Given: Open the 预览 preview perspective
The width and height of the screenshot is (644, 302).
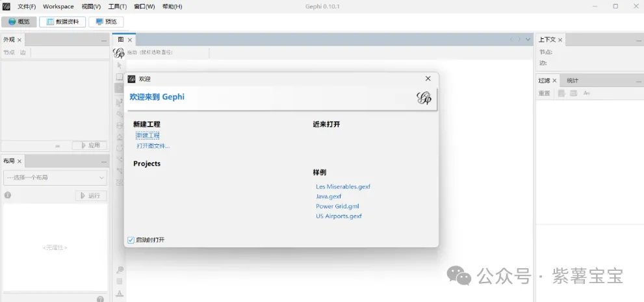Looking at the screenshot, I should coord(106,21).
